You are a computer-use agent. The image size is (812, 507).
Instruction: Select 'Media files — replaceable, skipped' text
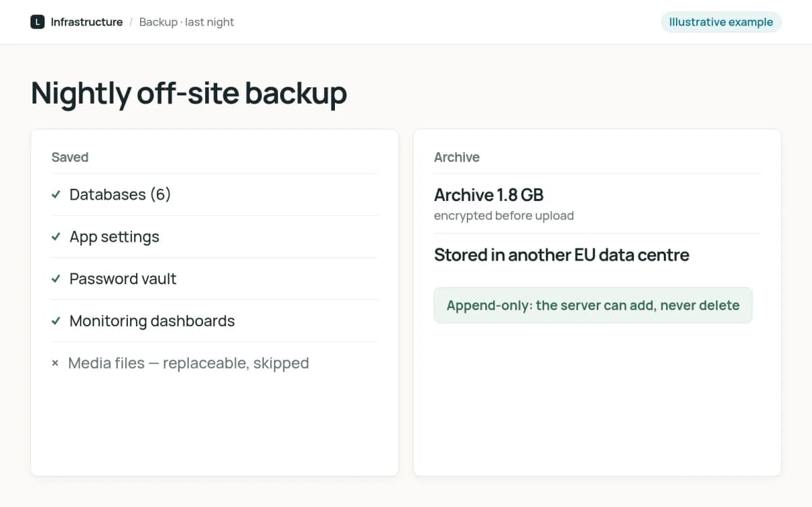(x=189, y=363)
